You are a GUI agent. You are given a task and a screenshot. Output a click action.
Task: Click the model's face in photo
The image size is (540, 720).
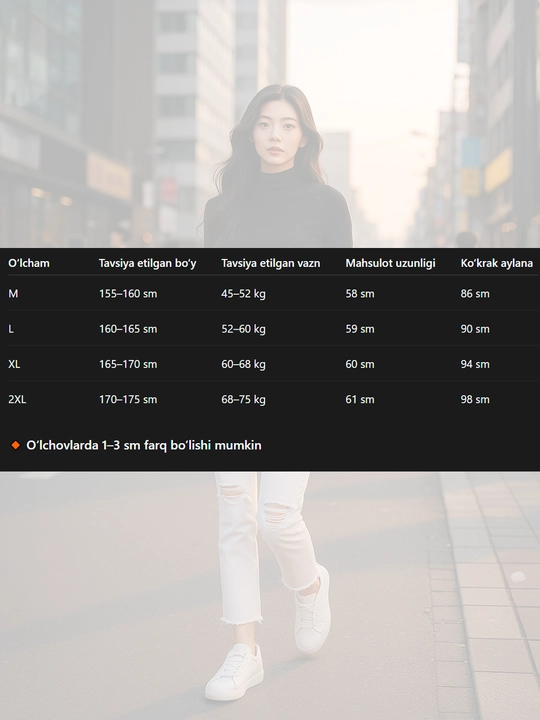276,133
